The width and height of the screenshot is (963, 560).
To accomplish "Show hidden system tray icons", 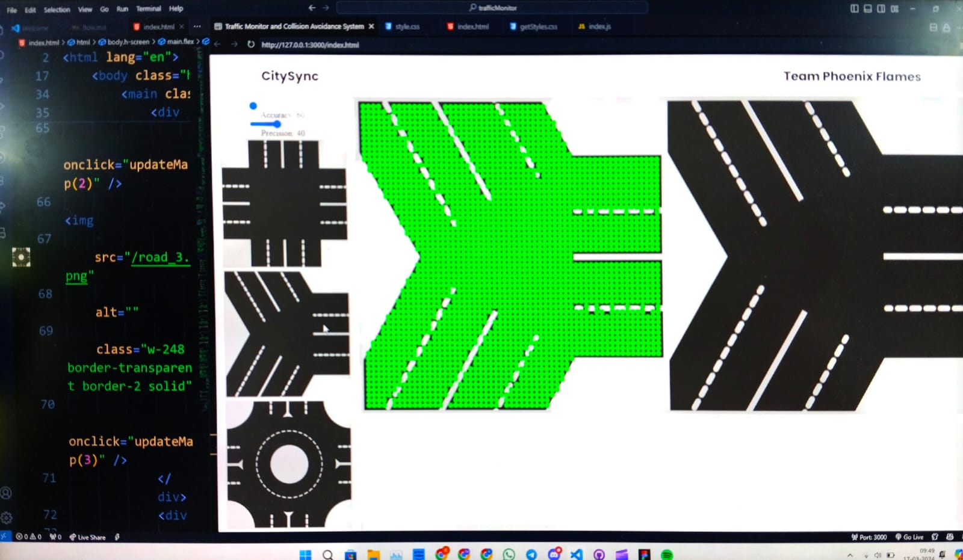I will pyautogui.click(x=850, y=555).
